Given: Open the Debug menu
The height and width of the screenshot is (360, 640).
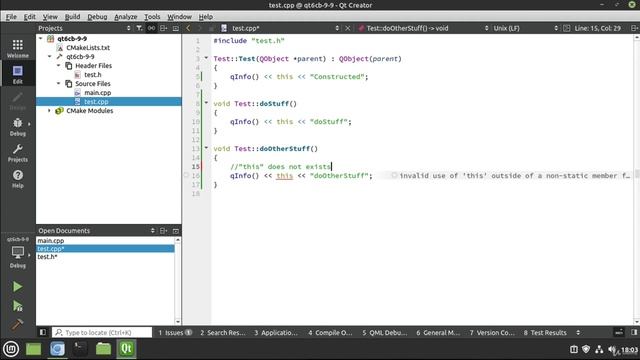Looking at the screenshot, I should click(x=97, y=17).
